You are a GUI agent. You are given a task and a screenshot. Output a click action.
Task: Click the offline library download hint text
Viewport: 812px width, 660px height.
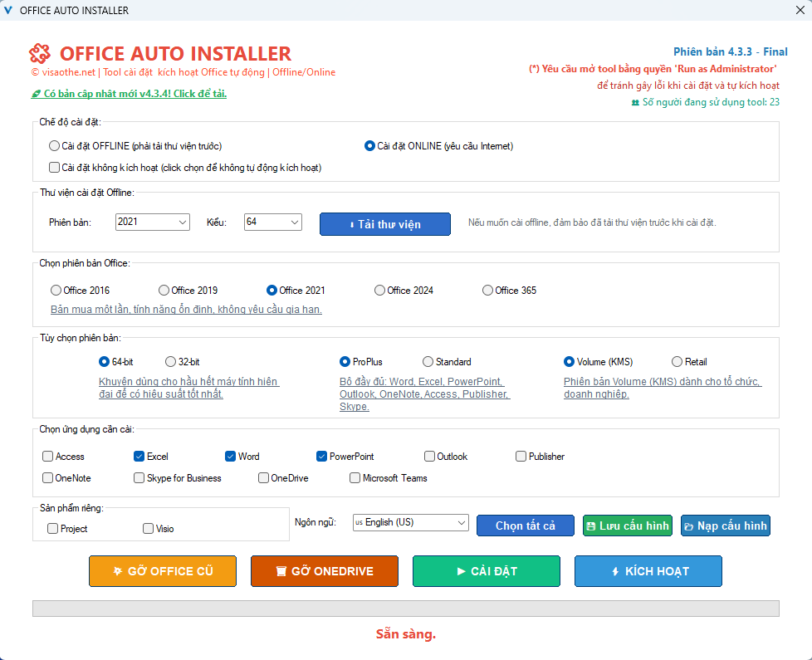tap(592, 222)
